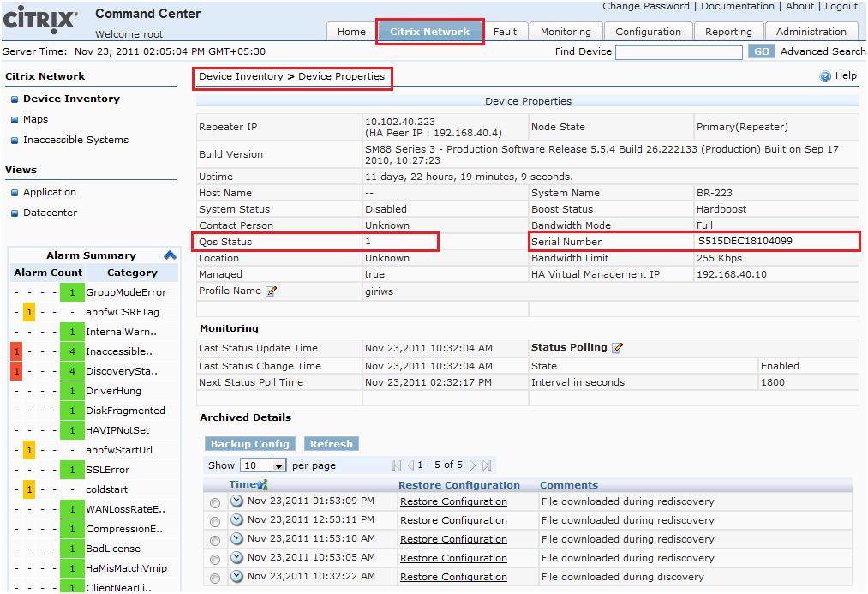Sort archived list by Time icon
The width and height of the screenshot is (868, 594).
pyautogui.click(x=262, y=485)
